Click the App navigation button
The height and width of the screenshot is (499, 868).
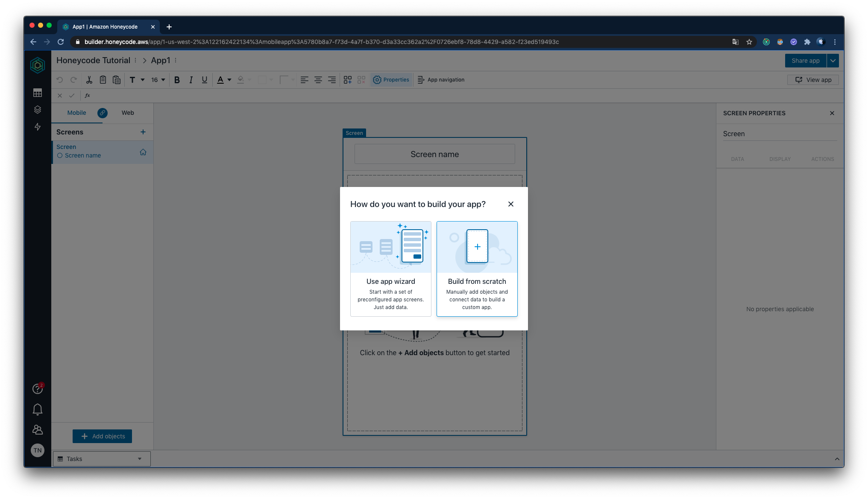(x=441, y=80)
